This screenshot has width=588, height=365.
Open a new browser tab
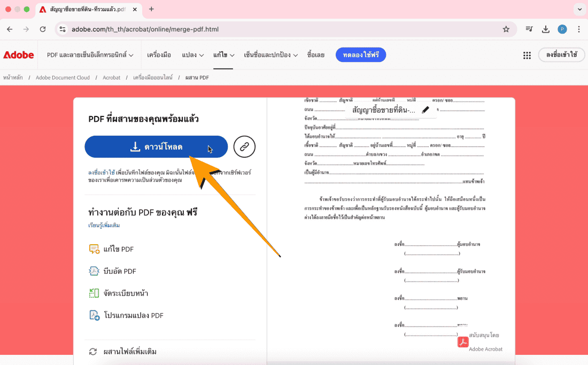pos(151,9)
